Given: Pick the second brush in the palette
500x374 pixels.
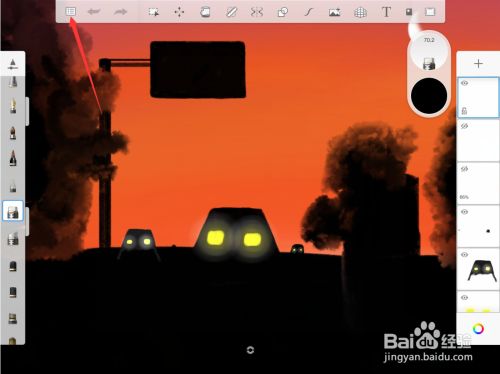Looking at the screenshot, I should point(13,106).
